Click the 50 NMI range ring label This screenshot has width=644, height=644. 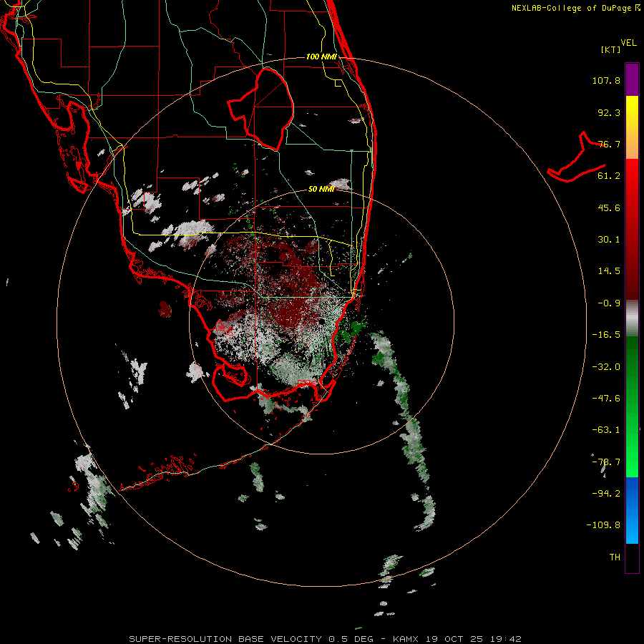(x=321, y=190)
